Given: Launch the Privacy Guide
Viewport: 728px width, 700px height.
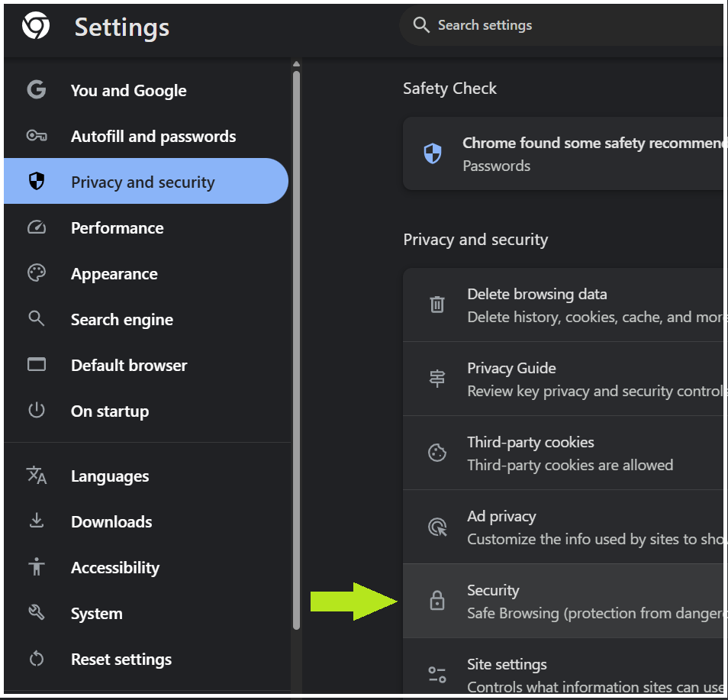Looking at the screenshot, I should 563,379.
